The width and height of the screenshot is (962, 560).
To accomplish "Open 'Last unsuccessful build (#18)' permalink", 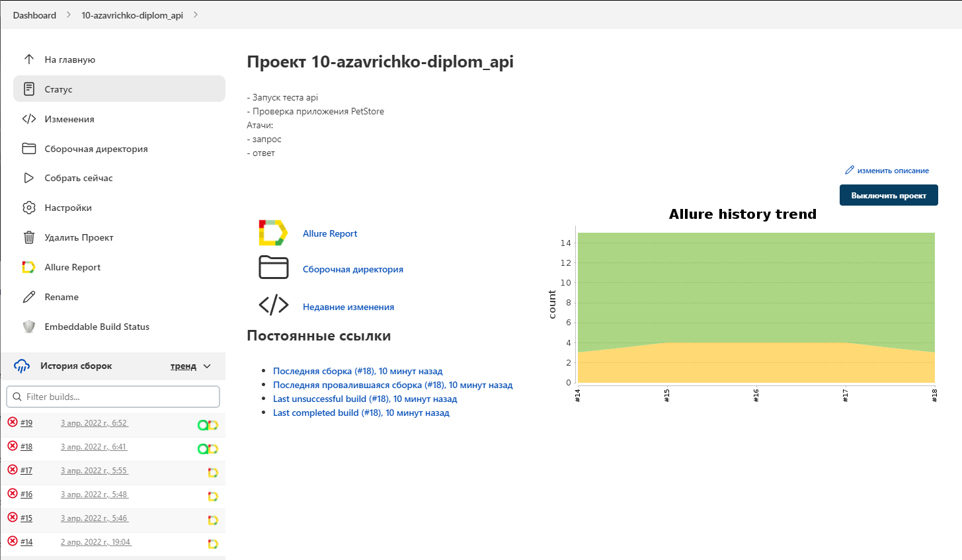I will coord(365,399).
